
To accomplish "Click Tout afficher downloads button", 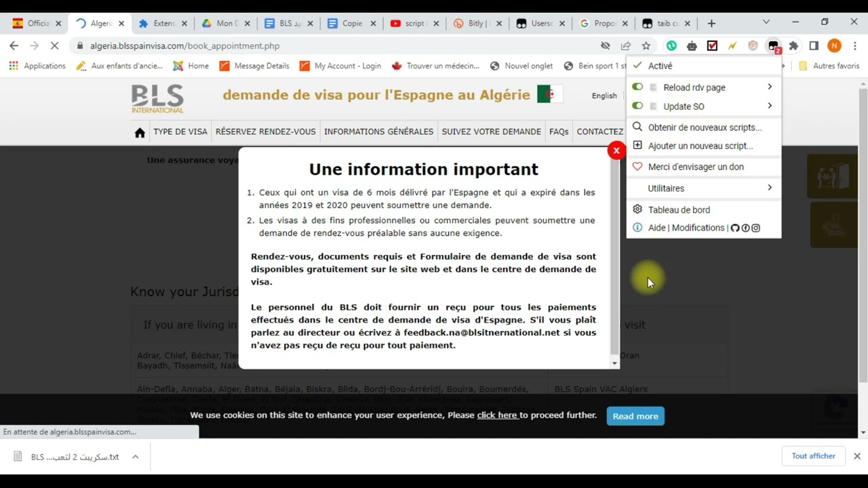I will [x=813, y=456].
